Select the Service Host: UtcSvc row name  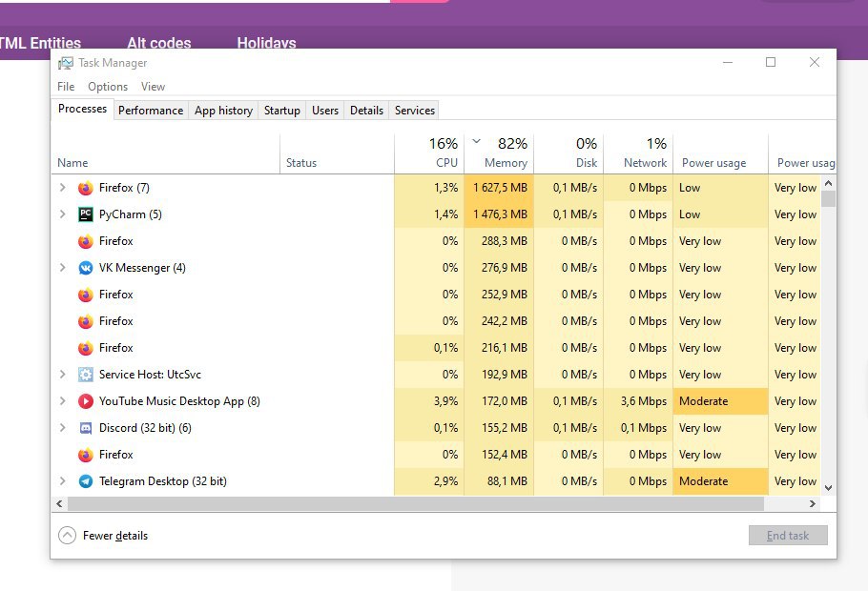[x=150, y=375]
